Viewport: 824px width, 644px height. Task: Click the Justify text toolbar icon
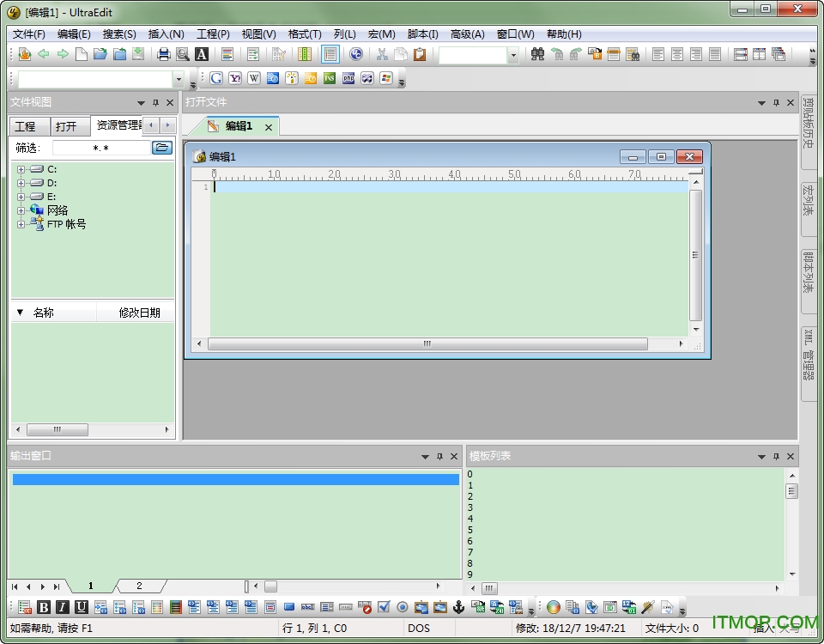(715, 54)
